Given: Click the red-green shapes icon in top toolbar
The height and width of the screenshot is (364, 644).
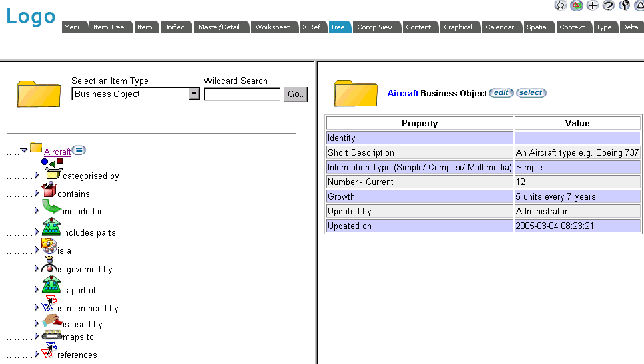Looking at the screenshot, I should click(577, 5).
